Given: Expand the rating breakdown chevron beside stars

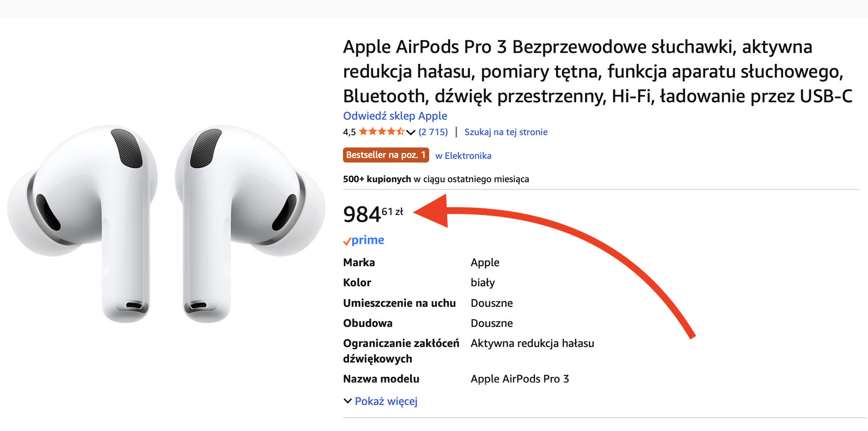Looking at the screenshot, I should click(411, 132).
